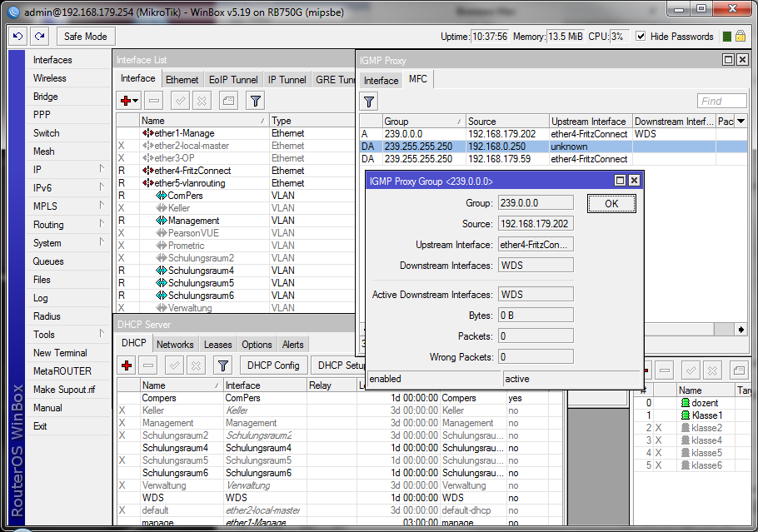The width and height of the screenshot is (758, 532).
Task: Open the add interface dropdown arrow
Action: pos(136,102)
